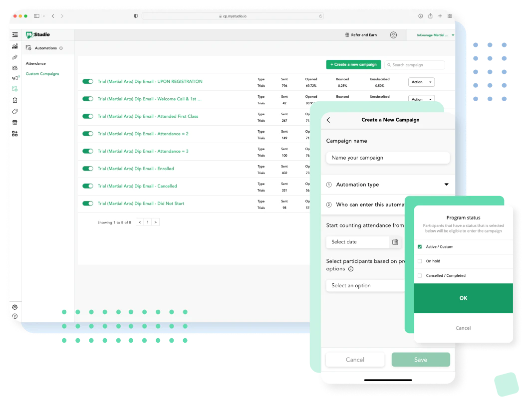
Task: Open the apps grid-plus icon in sidebar
Action: [15, 134]
